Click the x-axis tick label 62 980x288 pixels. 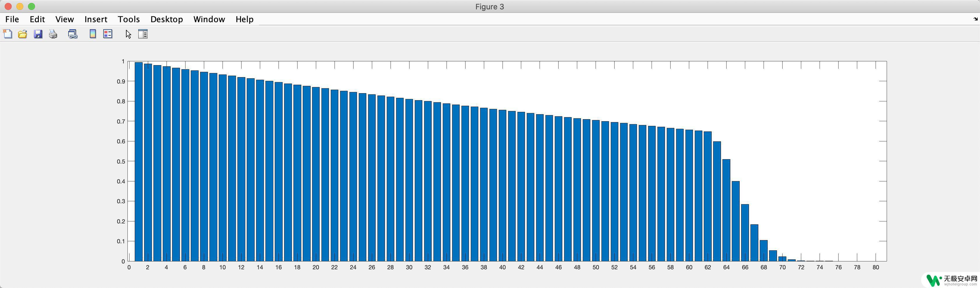tap(708, 268)
